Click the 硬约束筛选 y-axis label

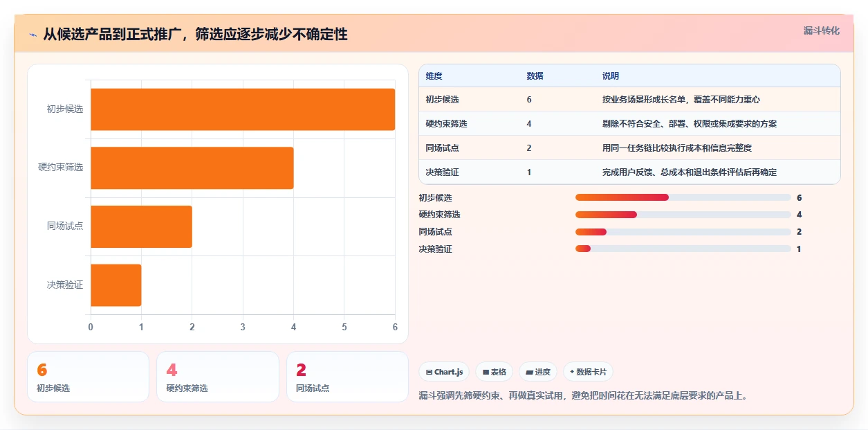tap(61, 168)
